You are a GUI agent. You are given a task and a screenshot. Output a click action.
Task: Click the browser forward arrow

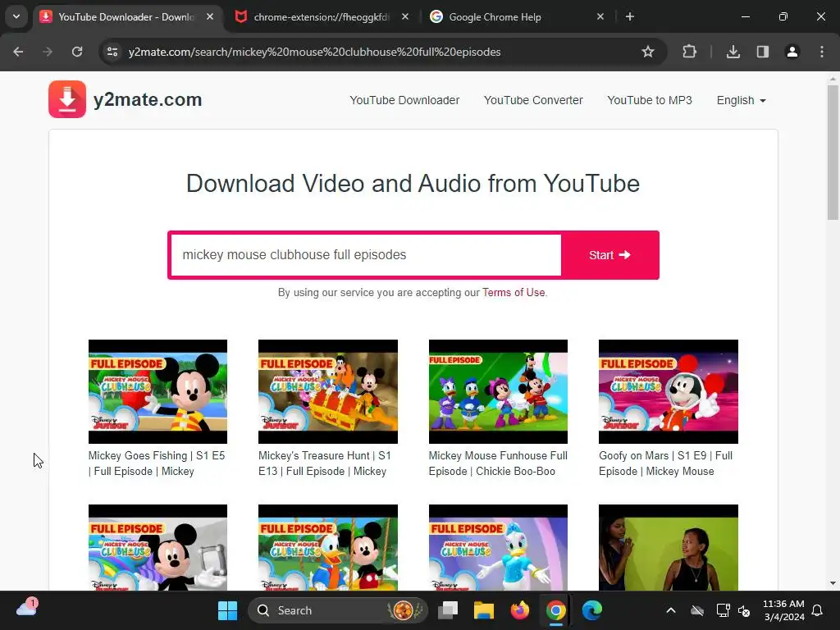click(48, 52)
